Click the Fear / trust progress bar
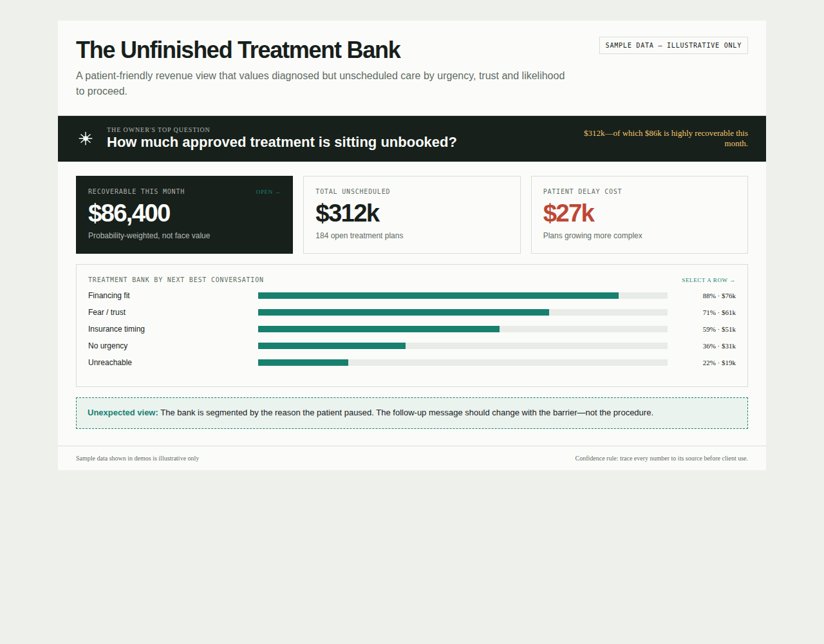Viewport: 824px width, 644px height. 463,312
